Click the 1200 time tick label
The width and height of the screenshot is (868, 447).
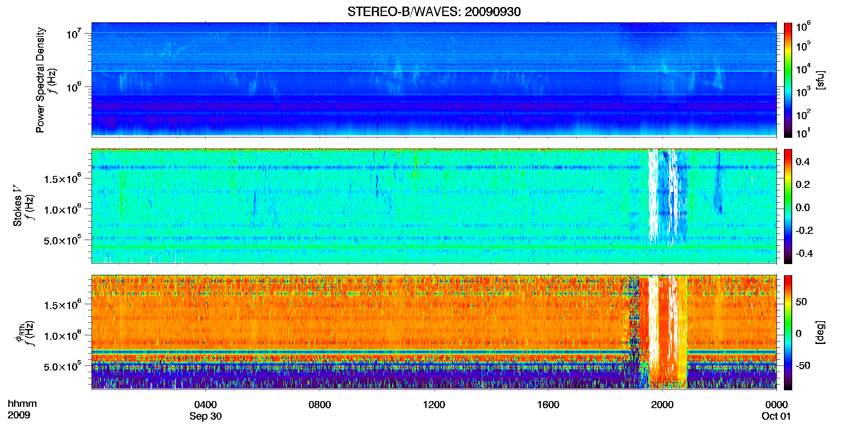434,405
